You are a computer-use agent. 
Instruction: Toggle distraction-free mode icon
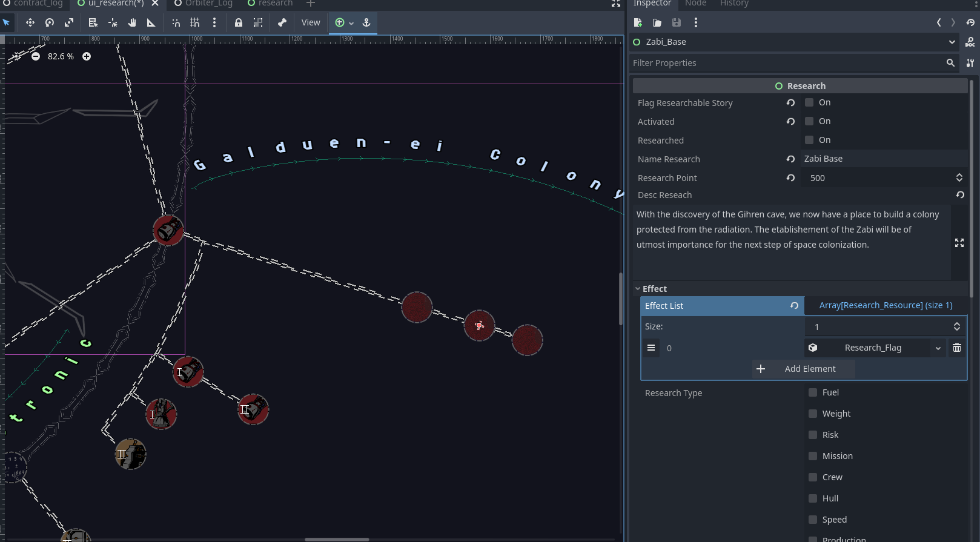(x=616, y=4)
